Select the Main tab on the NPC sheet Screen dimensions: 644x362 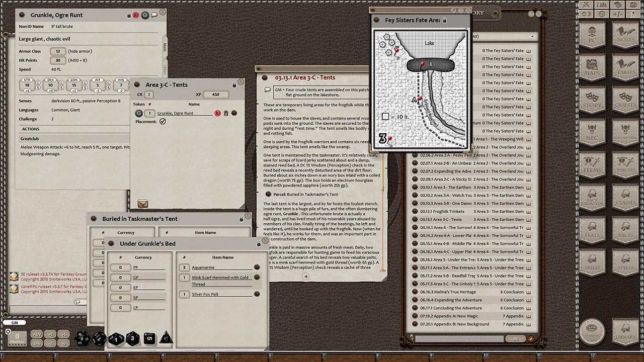coord(165,47)
